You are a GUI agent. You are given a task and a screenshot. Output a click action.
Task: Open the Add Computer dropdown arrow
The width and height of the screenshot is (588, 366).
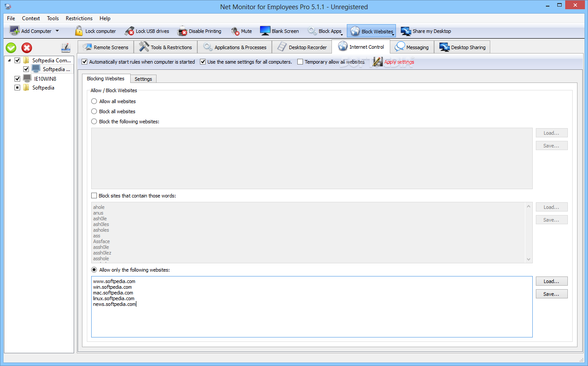57,31
